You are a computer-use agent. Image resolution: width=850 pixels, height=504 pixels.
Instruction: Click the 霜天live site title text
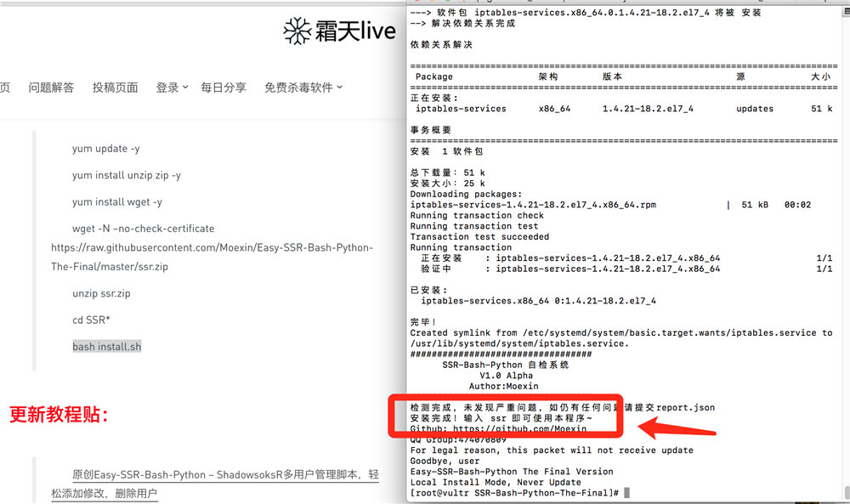355,31
